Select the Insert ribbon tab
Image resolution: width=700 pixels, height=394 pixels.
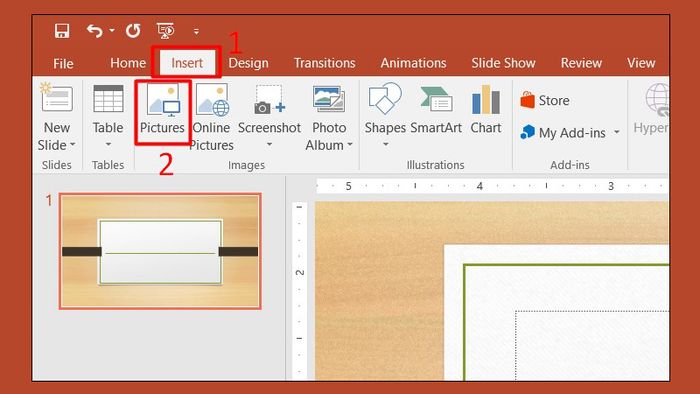(187, 63)
